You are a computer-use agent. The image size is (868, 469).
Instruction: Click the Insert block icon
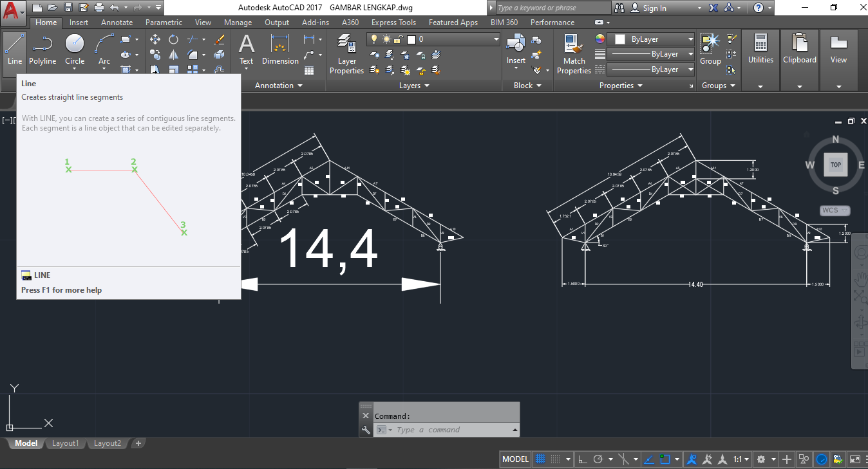[515, 44]
